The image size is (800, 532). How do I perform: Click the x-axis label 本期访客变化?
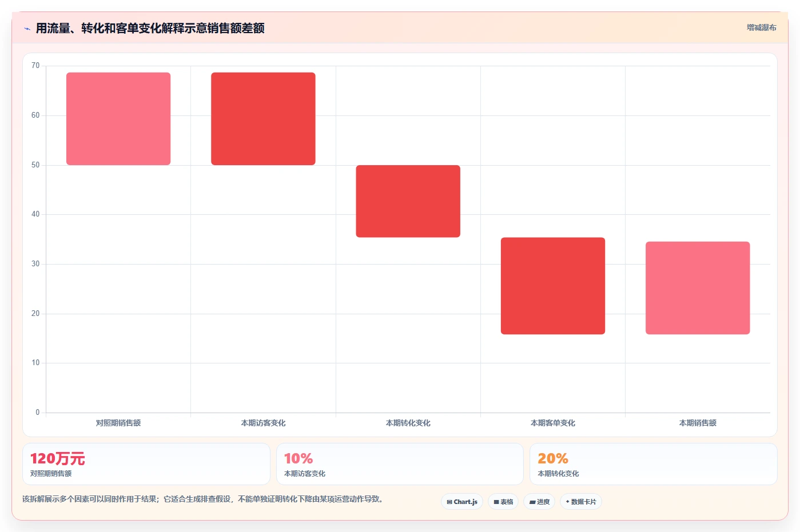[x=263, y=423]
